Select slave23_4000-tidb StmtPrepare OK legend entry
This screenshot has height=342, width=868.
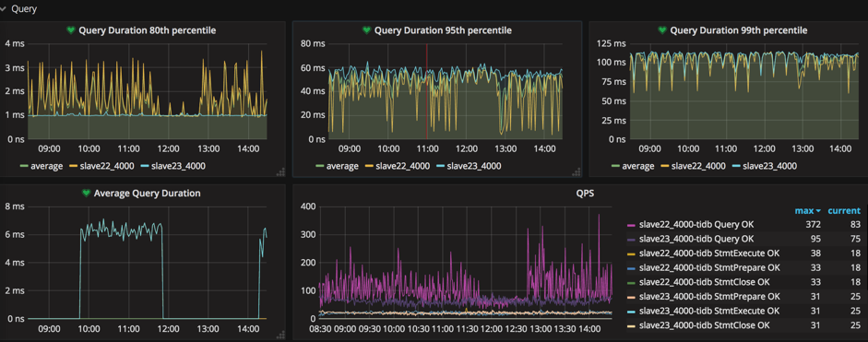point(708,296)
